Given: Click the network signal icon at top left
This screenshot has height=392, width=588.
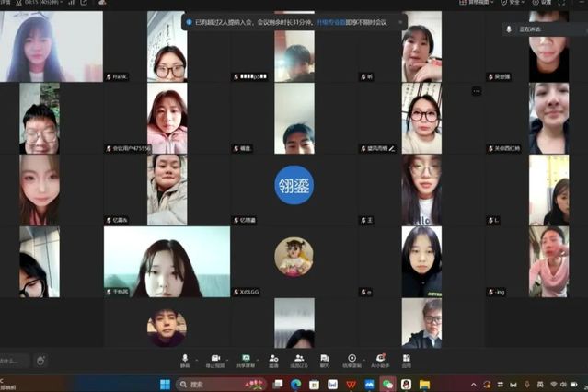Looking at the screenshot, I should (x=71, y=2).
